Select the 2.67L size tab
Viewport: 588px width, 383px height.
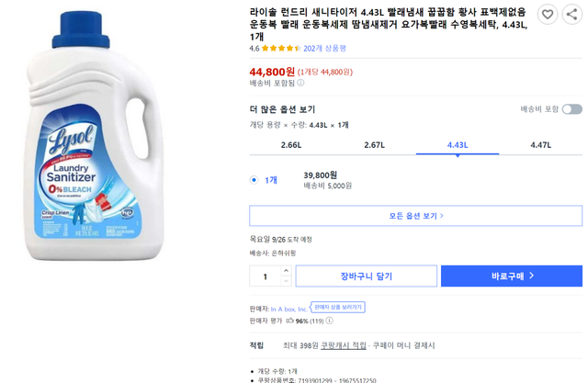(x=374, y=145)
